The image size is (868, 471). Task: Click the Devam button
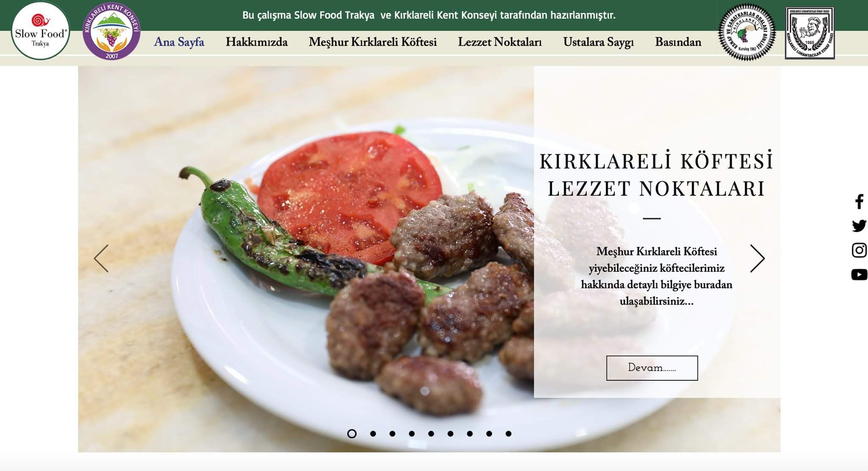(x=652, y=368)
